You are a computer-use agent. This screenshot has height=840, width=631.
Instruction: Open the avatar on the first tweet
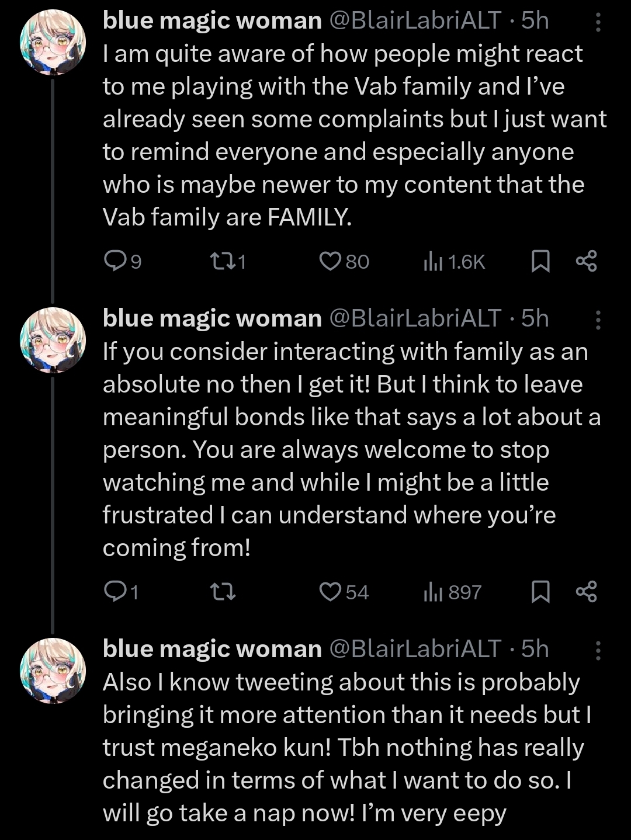53,42
